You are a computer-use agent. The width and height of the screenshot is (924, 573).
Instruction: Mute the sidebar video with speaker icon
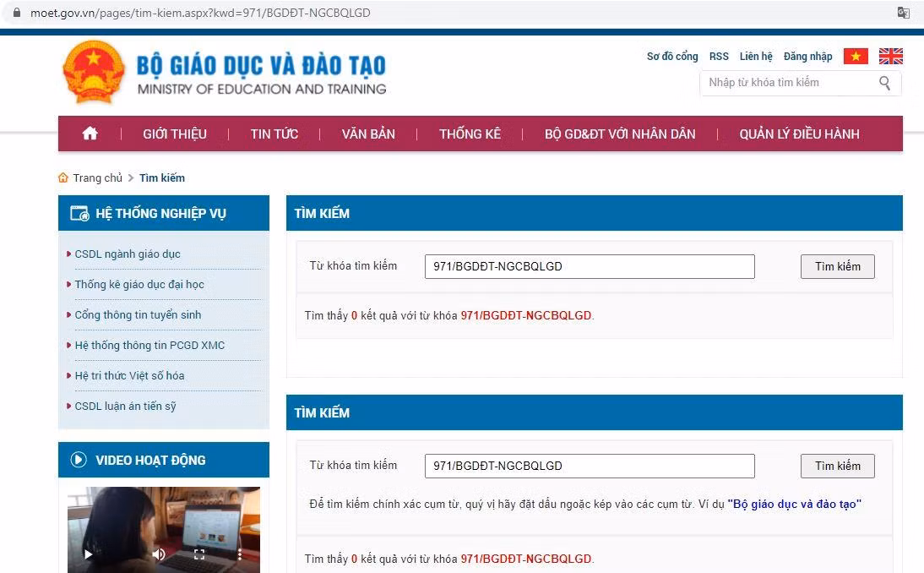[159, 554]
